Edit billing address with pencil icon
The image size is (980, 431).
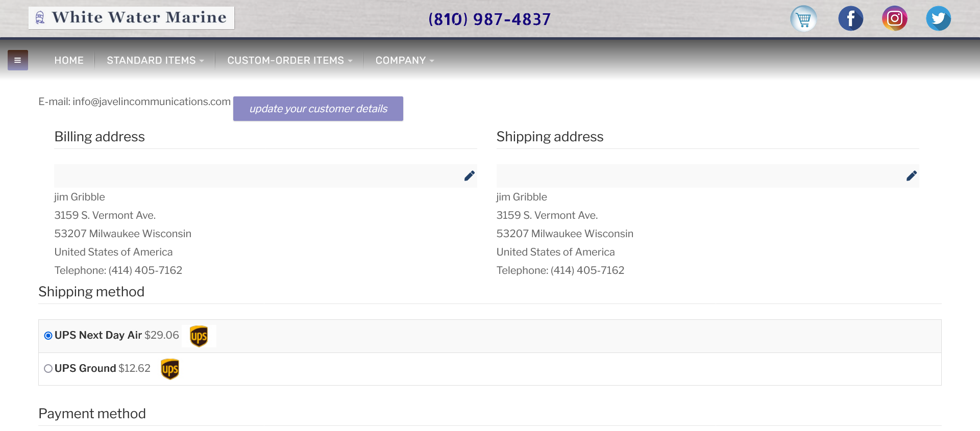[x=470, y=176]
